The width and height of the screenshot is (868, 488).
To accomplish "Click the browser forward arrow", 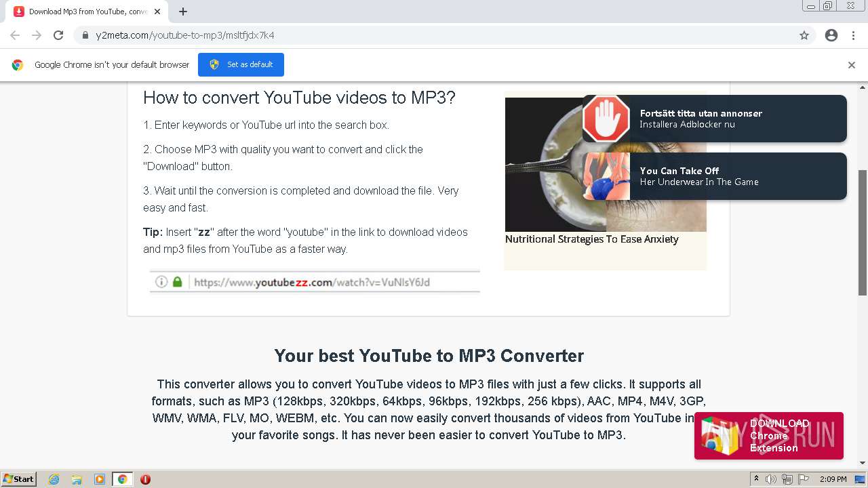I will point(37,35).
